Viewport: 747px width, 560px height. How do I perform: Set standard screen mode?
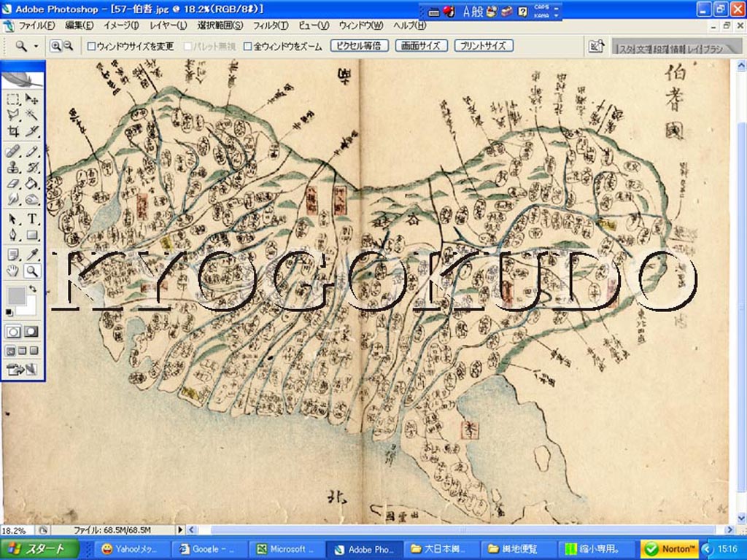[10, 351]
